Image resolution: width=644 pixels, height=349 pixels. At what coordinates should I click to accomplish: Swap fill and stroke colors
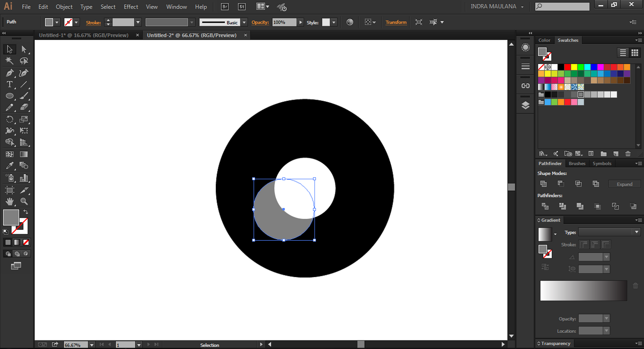coord(26,212)
